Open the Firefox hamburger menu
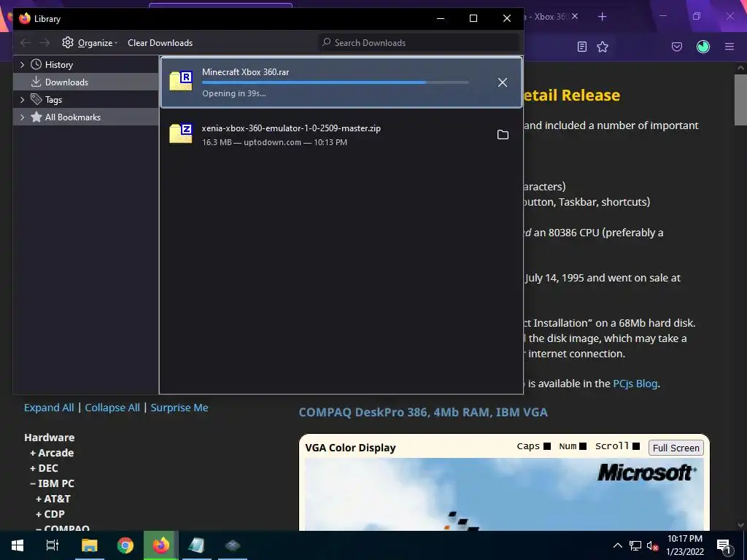The width and height of the screenshot is (747, 560). click(x=729, y=47)
